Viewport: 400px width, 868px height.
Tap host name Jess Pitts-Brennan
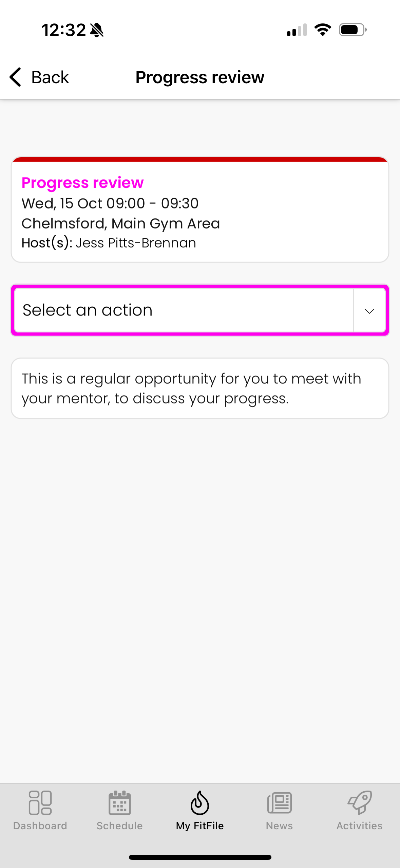point(136,243)
